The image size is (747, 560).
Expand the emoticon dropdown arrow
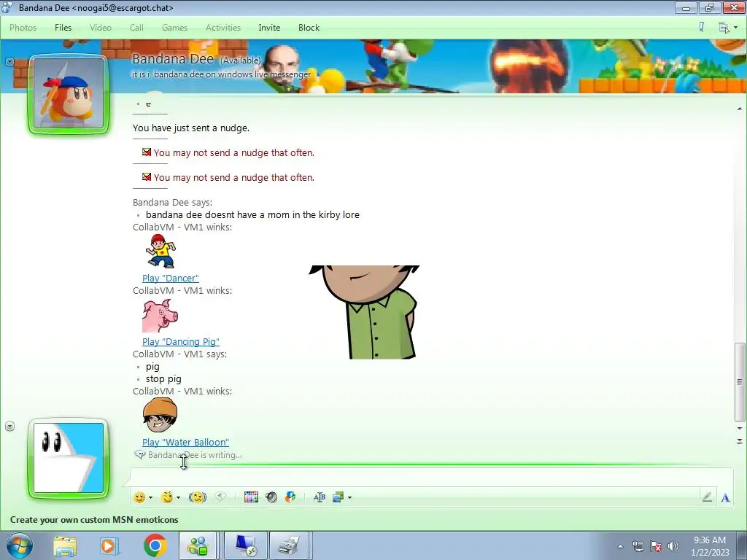150,497
